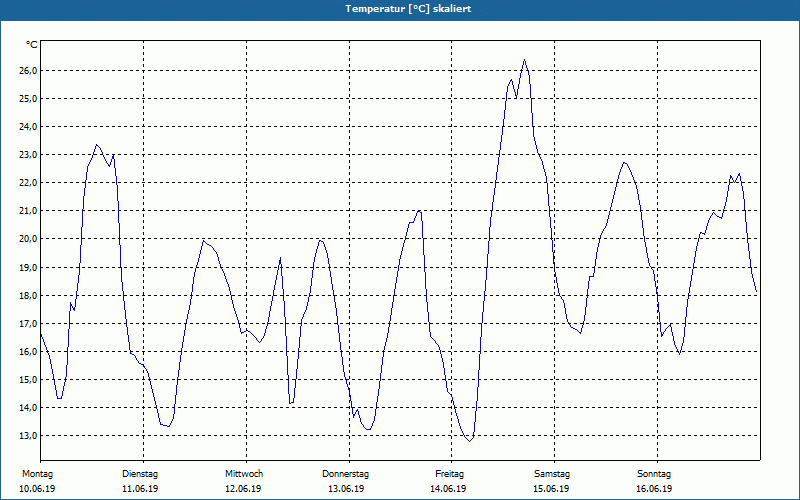Click the date 15.06.19
The image size is (800, 500).
click(x=551, y=489)
